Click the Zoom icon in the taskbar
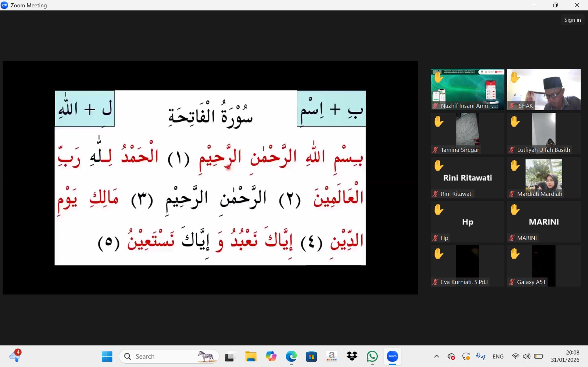Viewport: 588px width, 367px height. point(392,356)
